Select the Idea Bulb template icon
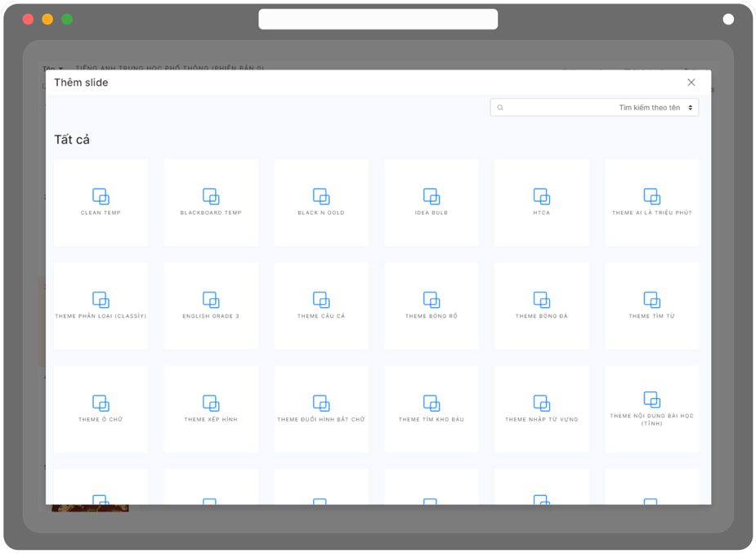Viewport: 756px width, 554px height. click(432, 196)
